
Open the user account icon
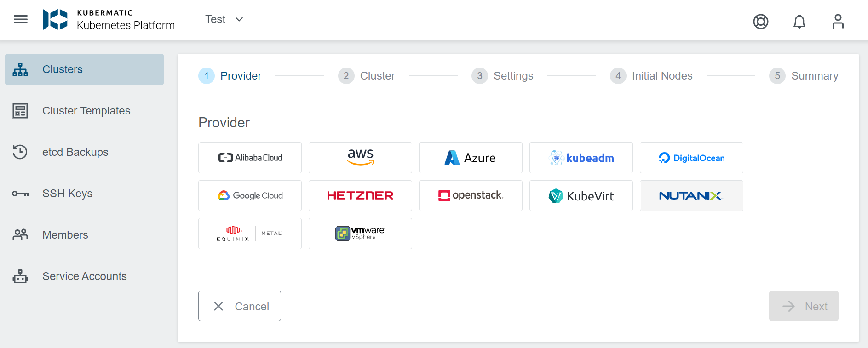[x=838, y=22]
